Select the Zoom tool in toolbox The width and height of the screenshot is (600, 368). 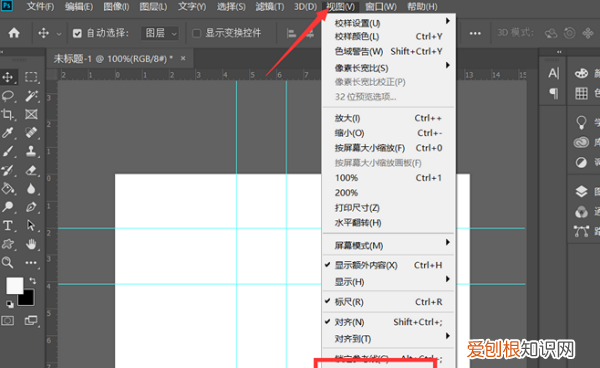(x=8, y=262)
